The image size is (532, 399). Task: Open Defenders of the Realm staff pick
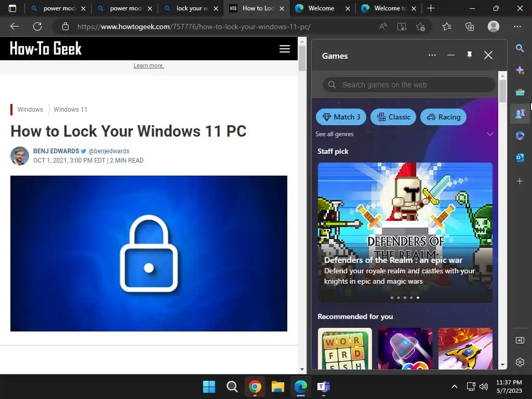[x=405, y=232]
